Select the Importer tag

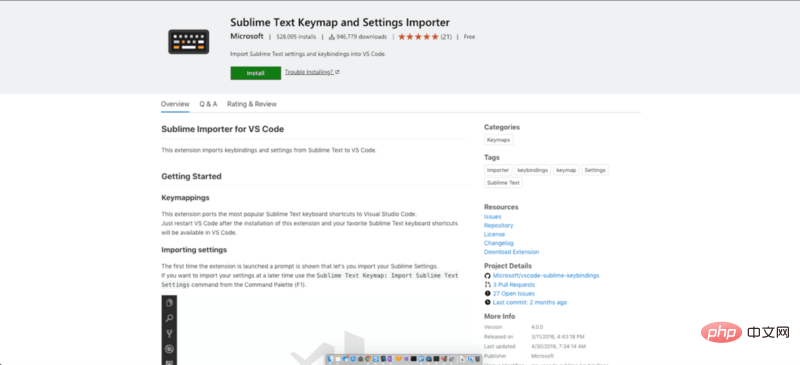click(498, 170)
